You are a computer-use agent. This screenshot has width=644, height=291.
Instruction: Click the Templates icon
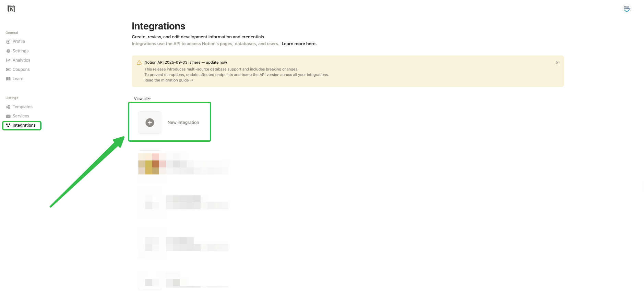[x=8, y=107]
